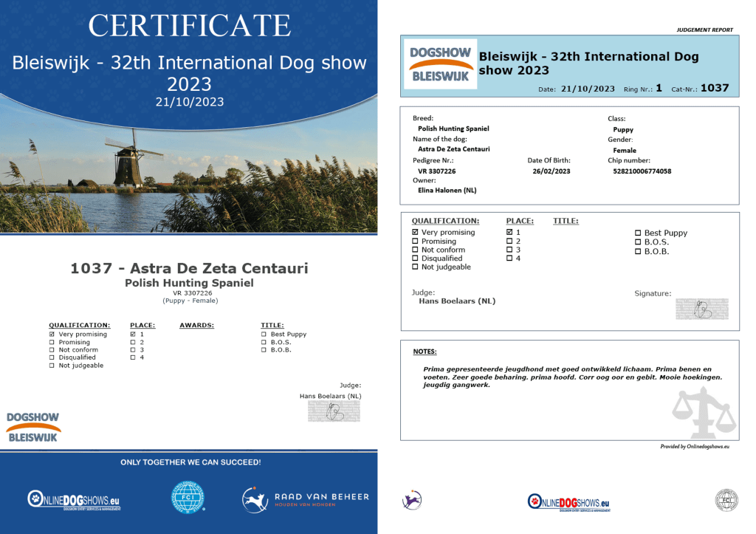Click the OnlineDogshows.eu logo under the judgement report
Image resolution: width=756 pixels, height=534 pixels.
[x=568, y=502]
